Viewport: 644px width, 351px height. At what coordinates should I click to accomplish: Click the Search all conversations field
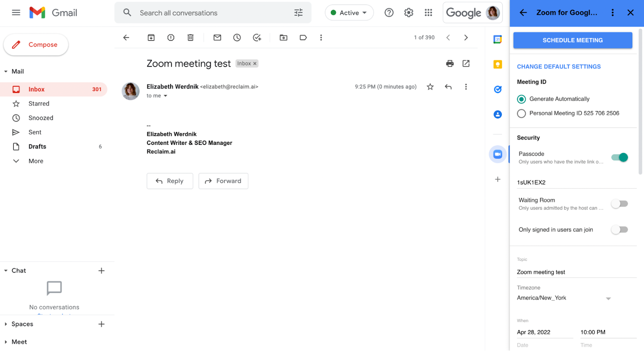point(213,13)
